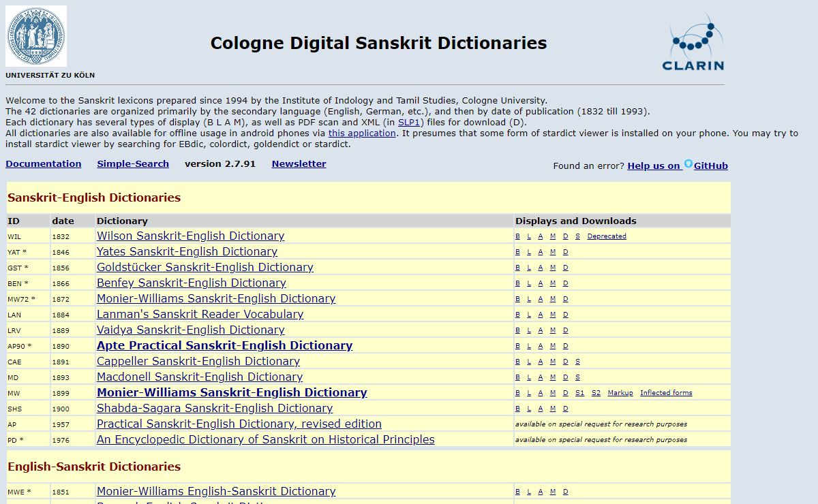Open the Simple-Search page
Image resolution: width=818 pixels, height=504 pixels.
point(133,164)
